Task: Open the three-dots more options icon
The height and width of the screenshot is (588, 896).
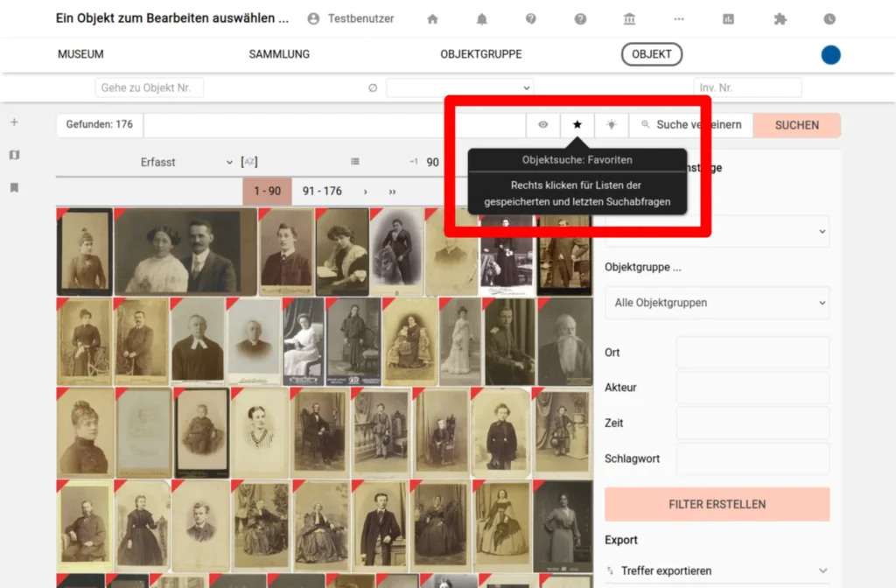Action: (x=679, y=19)
